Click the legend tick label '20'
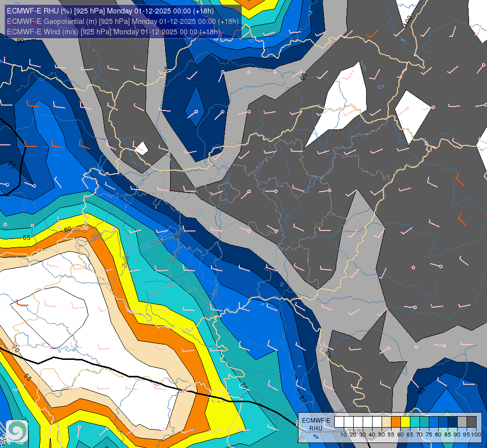This screenshot has height=448, width=487. coord(354,435)
